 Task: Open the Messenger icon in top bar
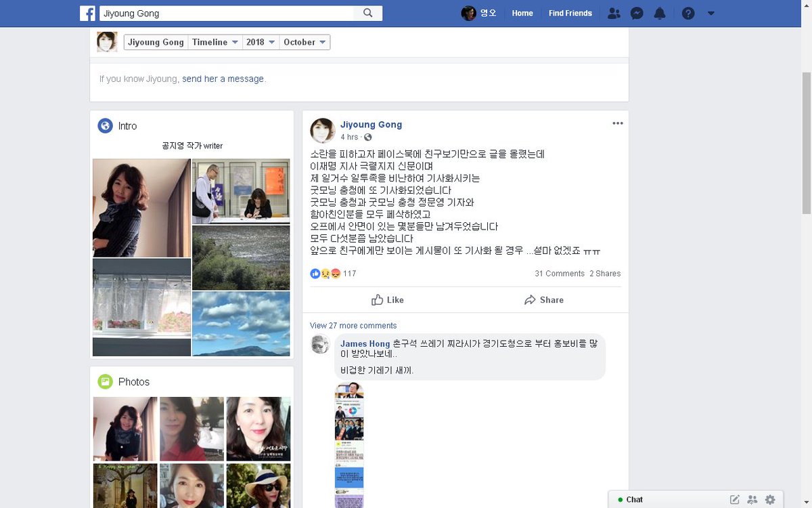tap(636, 13)
